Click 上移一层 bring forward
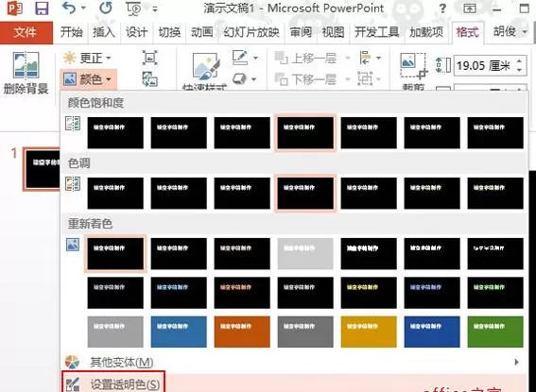 pyautogui.click(x=306, y=59)
